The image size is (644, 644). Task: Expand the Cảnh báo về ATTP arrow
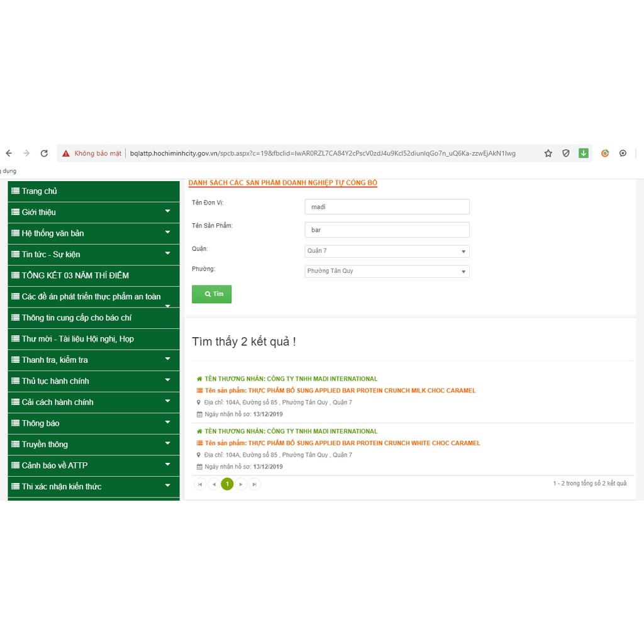pyautogui.click(x=167, y=464)
